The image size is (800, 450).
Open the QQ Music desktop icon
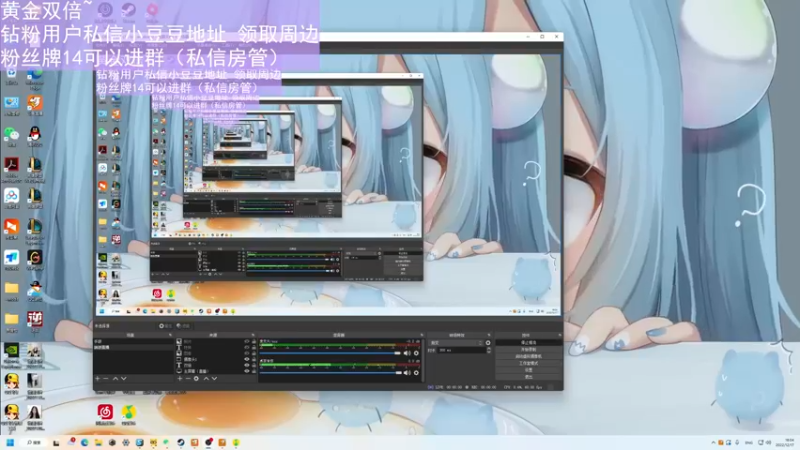128,414
